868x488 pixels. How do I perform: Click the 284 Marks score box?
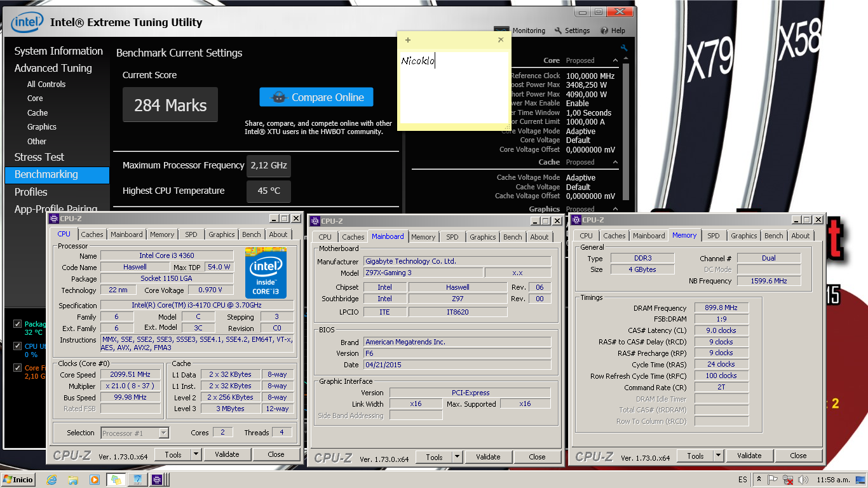click(170, 105)
